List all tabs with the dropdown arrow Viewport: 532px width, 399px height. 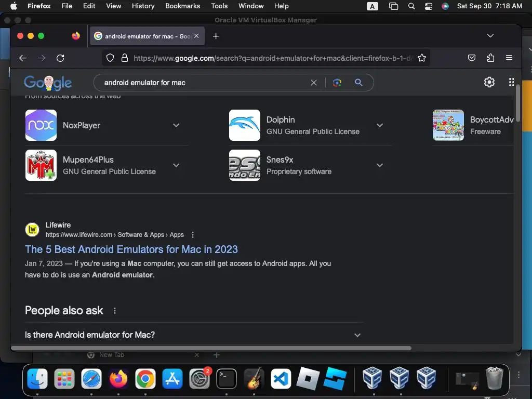point(490,36)
